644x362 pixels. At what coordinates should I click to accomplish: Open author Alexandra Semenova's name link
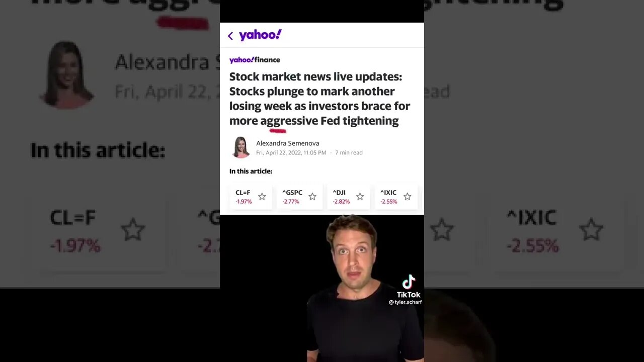click(x=288, y=143)
